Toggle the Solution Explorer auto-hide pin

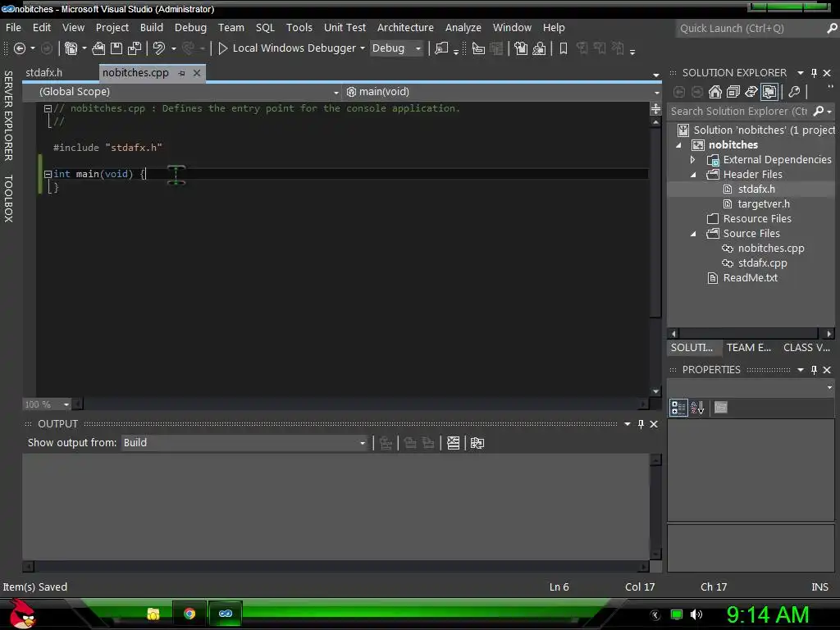point(814,73)
